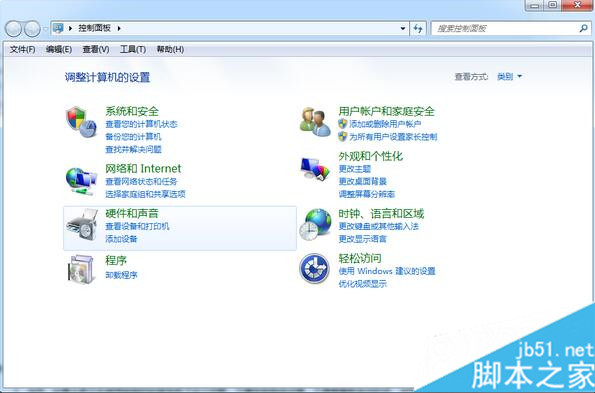Click the 调整屏幕分辨率 link
595x393 pixels.
pos(367,194)
